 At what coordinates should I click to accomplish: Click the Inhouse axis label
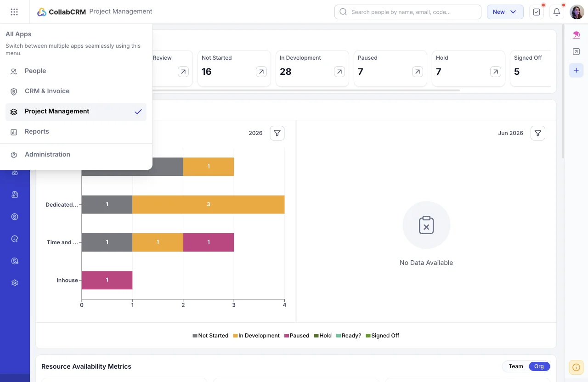click(68, 280)
